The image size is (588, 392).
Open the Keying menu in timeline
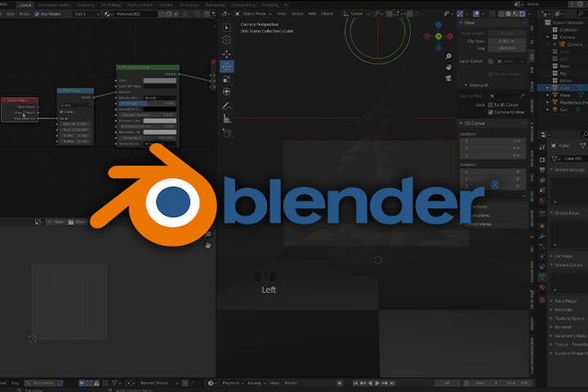(256, 383)
